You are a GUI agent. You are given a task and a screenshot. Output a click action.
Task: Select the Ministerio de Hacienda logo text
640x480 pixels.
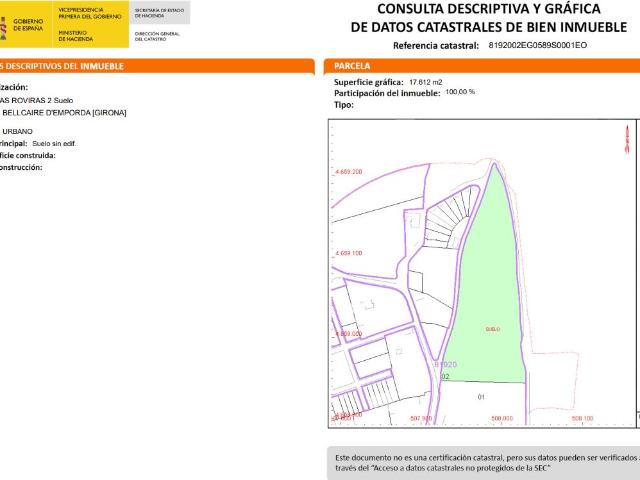click(75, 35)
